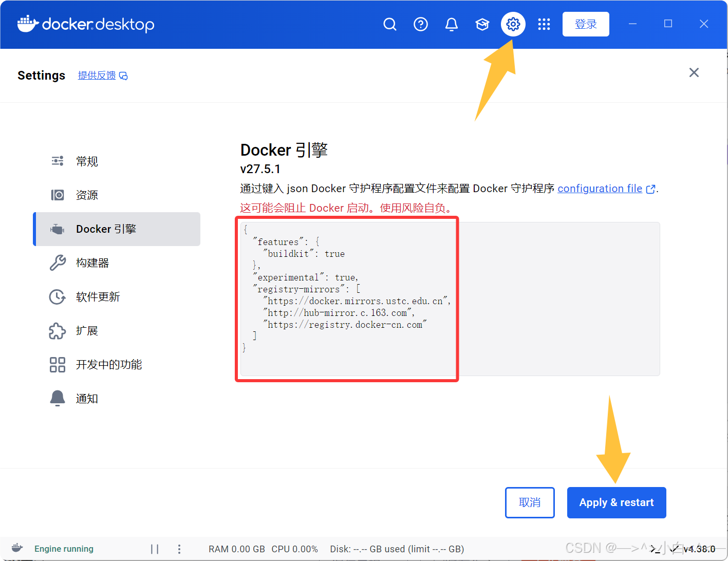Screen dimensions: 728x561
Task: Open the three-dot menu in the status bar
Action: pos(179,549)
